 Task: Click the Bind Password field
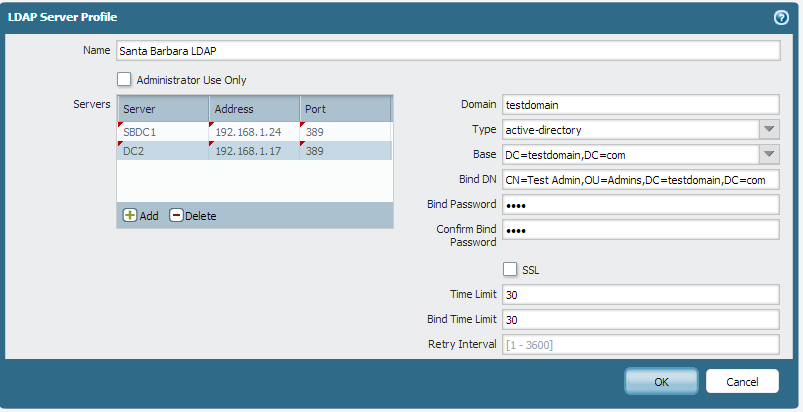point(640,204)
